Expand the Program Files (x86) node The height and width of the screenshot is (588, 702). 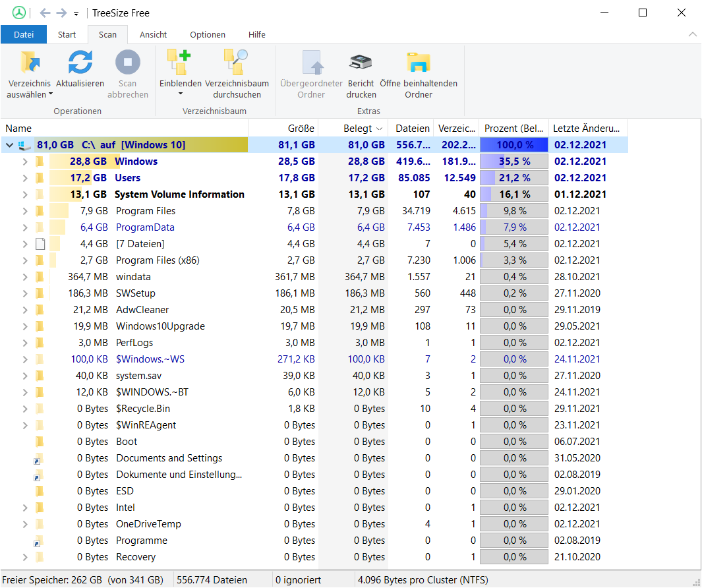25,260
